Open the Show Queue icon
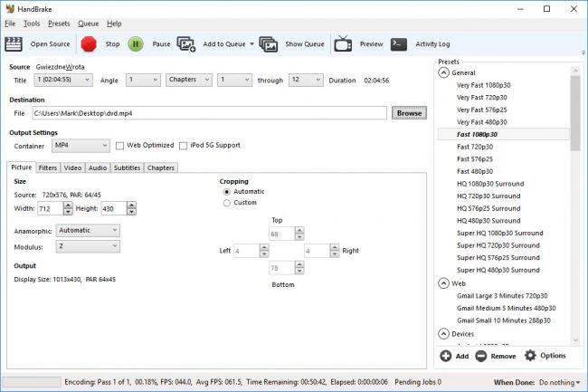 (x=268, y=43)
